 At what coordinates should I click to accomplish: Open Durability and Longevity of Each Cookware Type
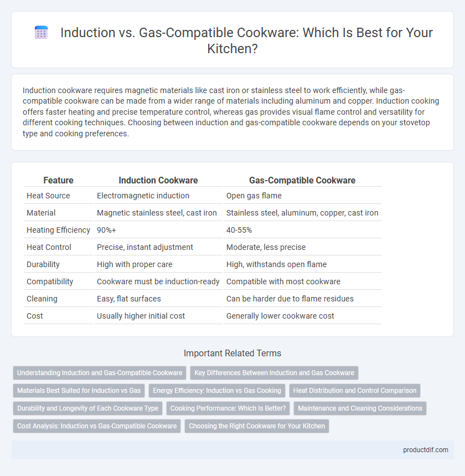coord(87,408)
